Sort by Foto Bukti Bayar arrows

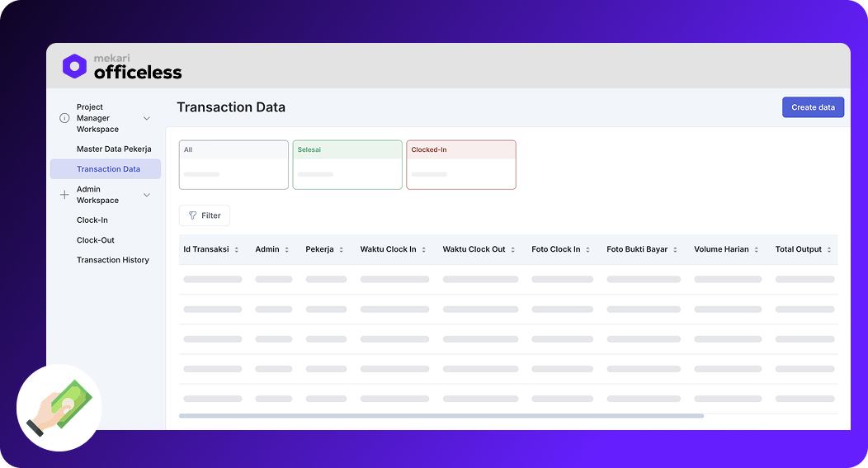pyautogui.click(x=675, y=250)
